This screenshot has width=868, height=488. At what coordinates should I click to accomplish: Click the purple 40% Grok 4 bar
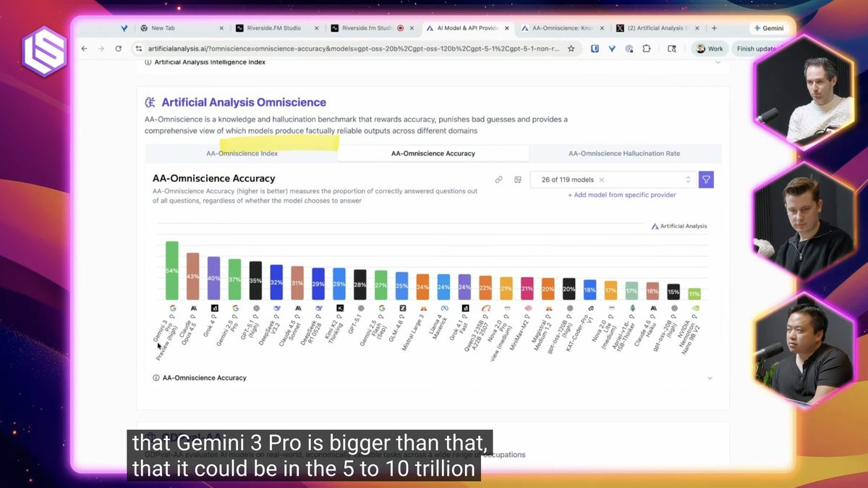pyautogui.click(x=214, y=278)
